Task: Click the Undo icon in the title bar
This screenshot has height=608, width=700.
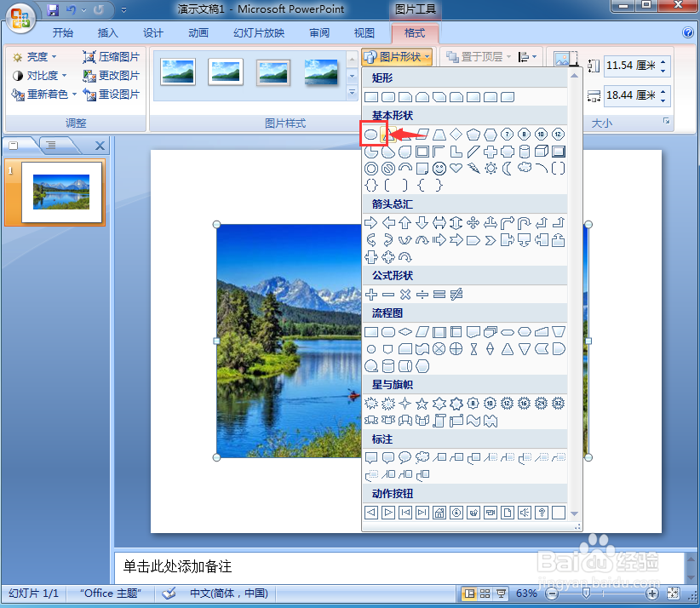Action: click(x=71, y=9)
